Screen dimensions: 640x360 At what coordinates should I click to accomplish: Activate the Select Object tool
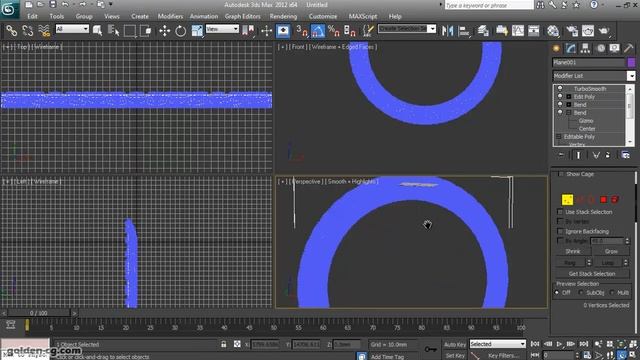click(97, 31)
